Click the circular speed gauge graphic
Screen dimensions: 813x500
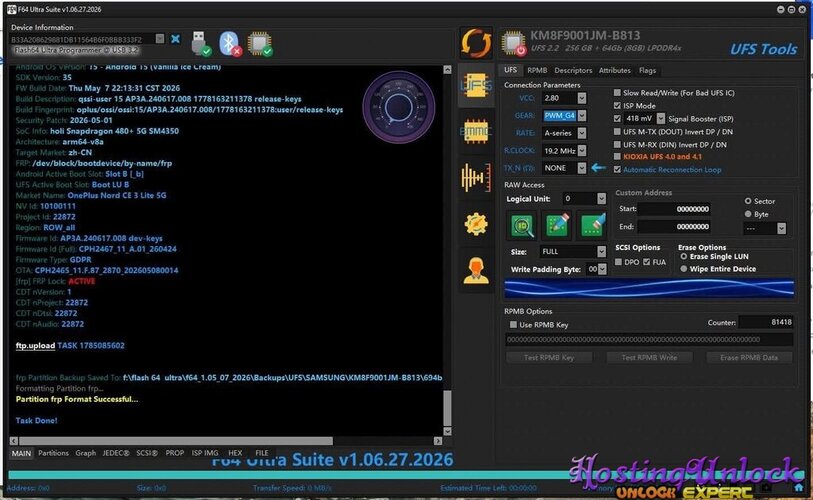(x=398, y=107)
